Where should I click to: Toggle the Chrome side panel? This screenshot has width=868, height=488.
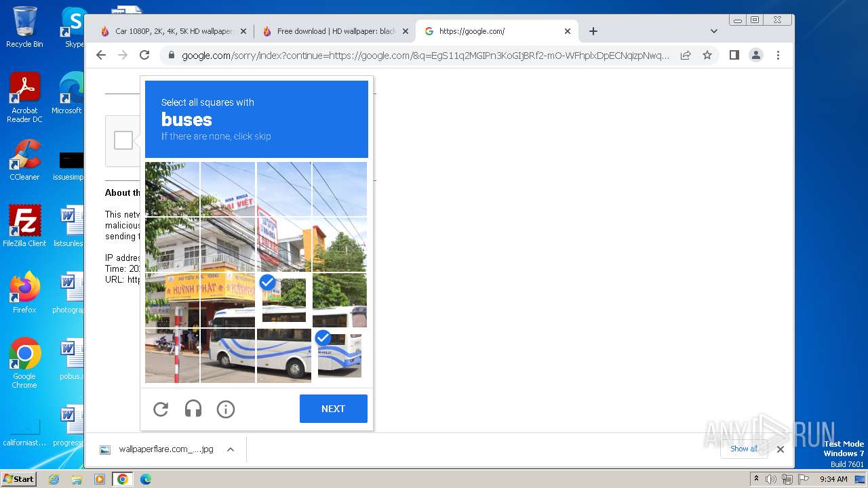(x=734, y=55)
